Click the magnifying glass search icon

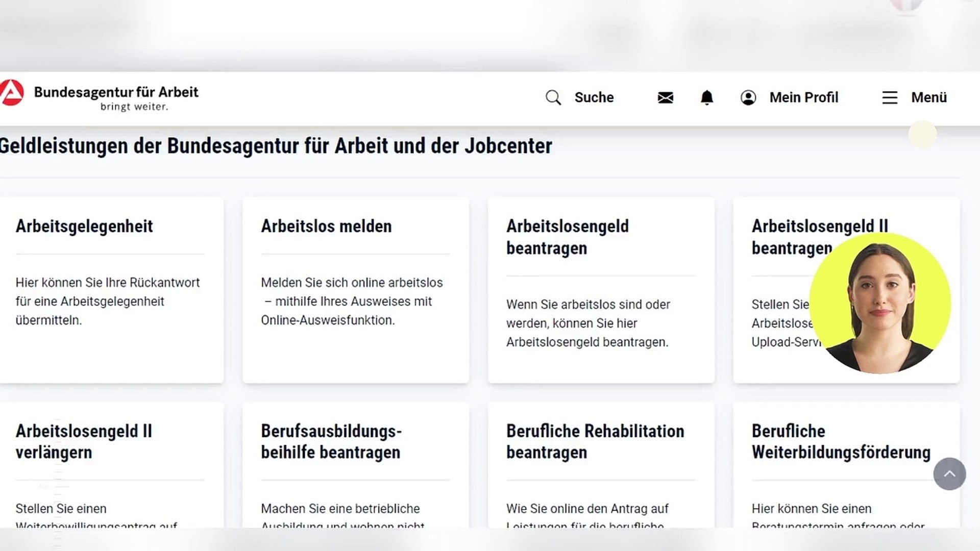click(x=553, y=97)
